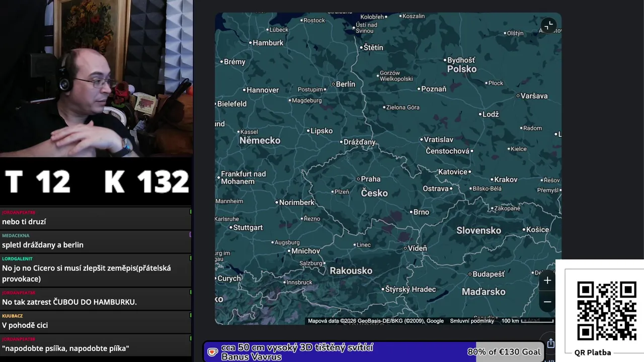Click message 'spletl drážďany a berlin'
This screenshot has width=644, height=362.
click(x=43, y=245)
